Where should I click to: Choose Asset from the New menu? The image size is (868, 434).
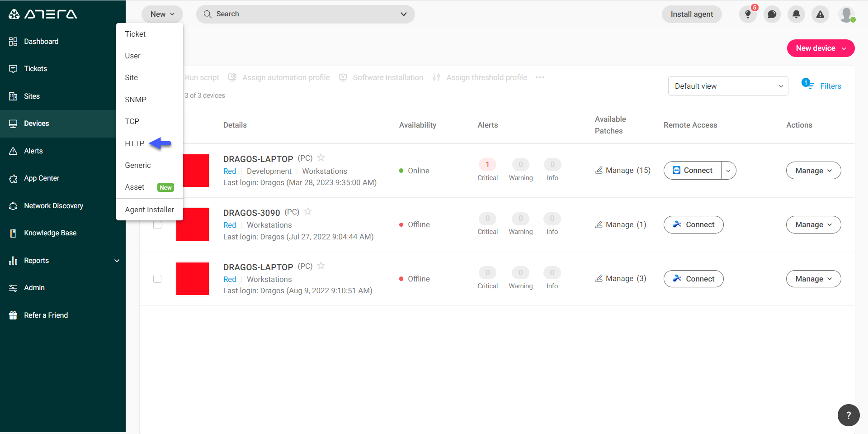(150, 187)
